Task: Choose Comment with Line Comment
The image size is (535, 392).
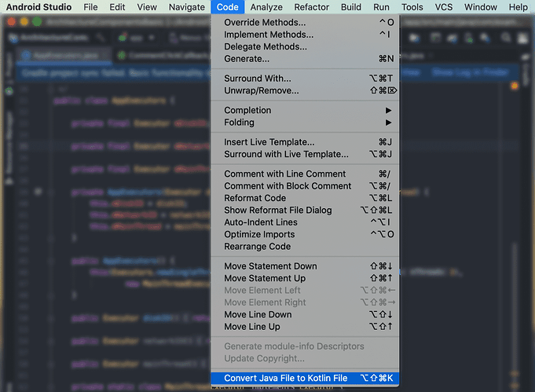Action: (x=284, y=174)
